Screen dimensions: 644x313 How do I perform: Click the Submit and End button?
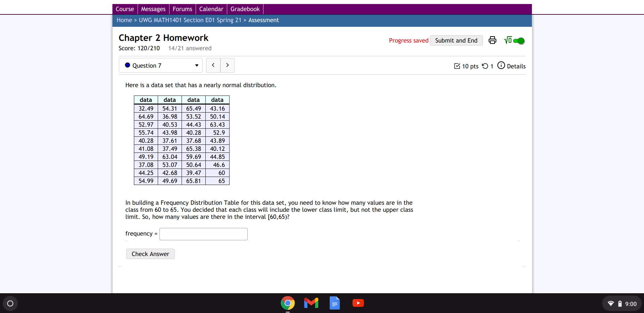456,40
